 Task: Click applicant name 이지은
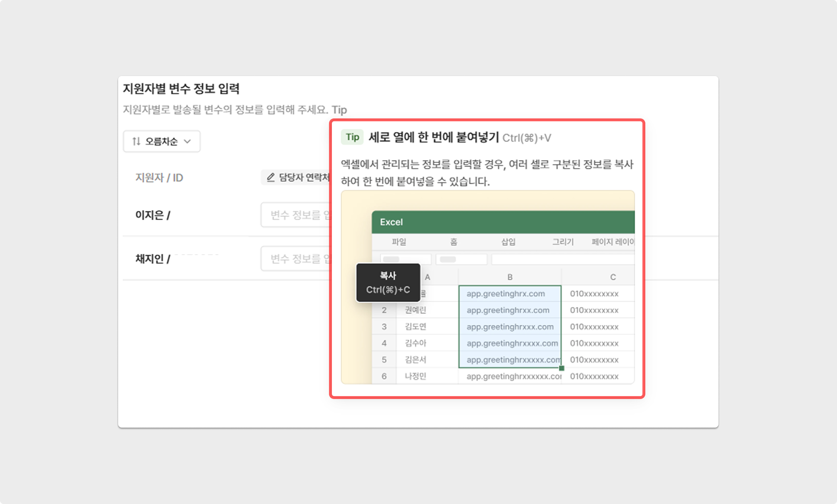click(x=150, y=215)
